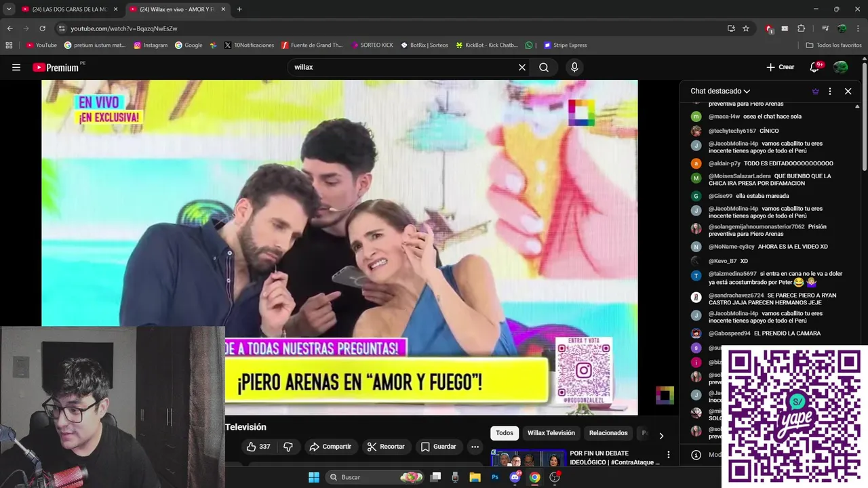Image resolution: width=868 pixels, height=488 pixels.
Task: Open the Google bookmark
Action: 189,45
